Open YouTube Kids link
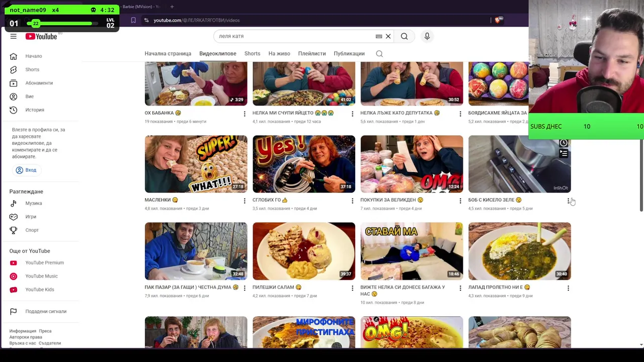Screen dimensions: 644x362 (40, 290)
